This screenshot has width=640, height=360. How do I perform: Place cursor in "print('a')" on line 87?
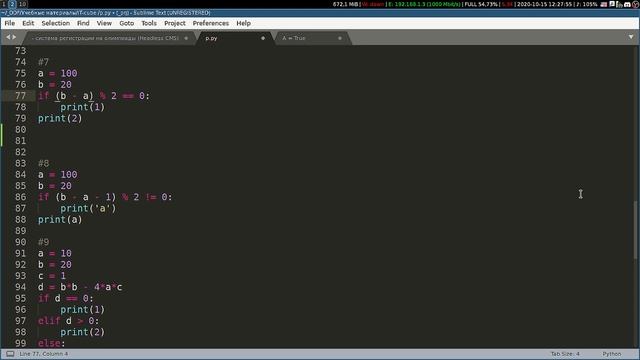coord(88,208)
